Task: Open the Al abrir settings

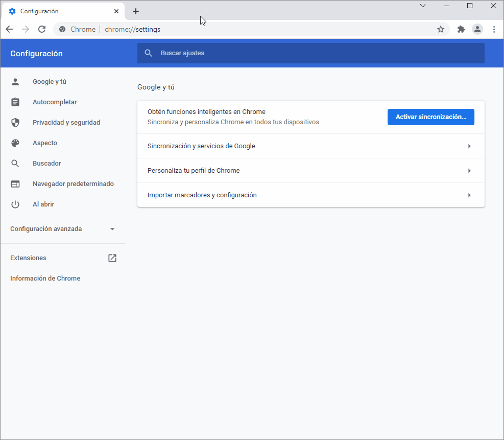Action: (x=43, y=204)
